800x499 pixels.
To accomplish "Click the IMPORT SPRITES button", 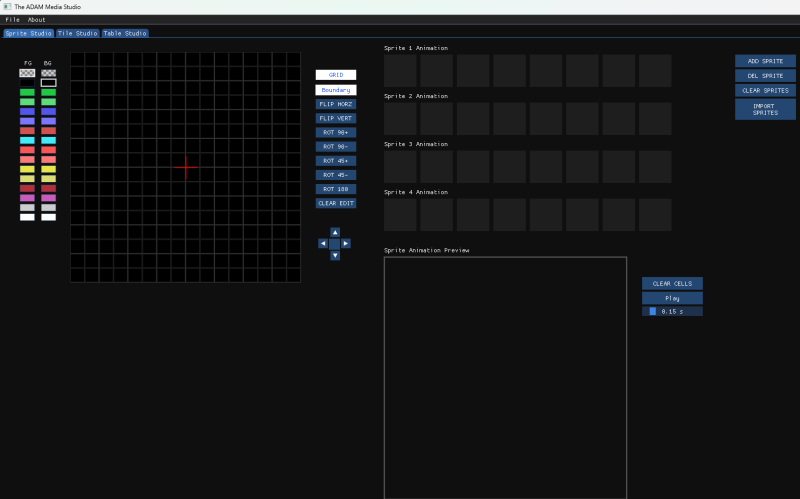I will tap(765, 109).
